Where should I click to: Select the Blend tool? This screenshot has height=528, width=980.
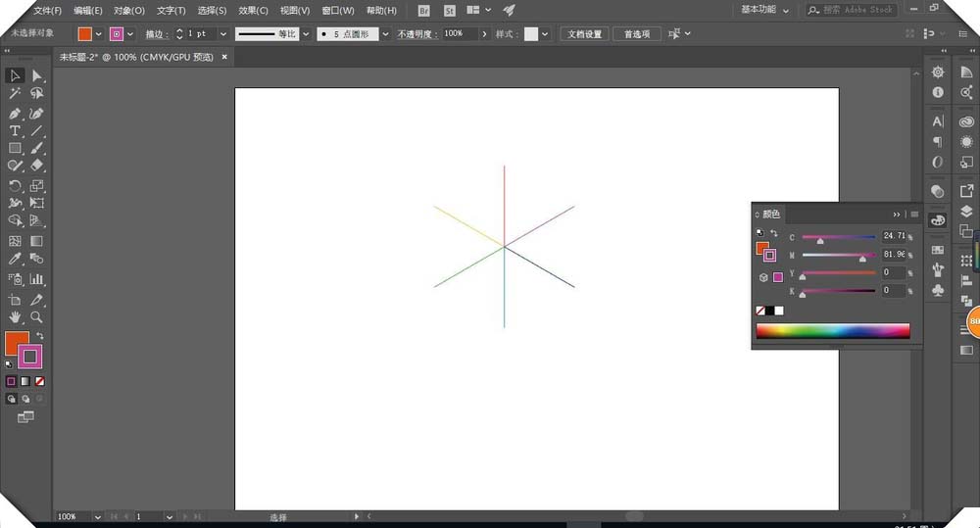(x=37, y=259)
